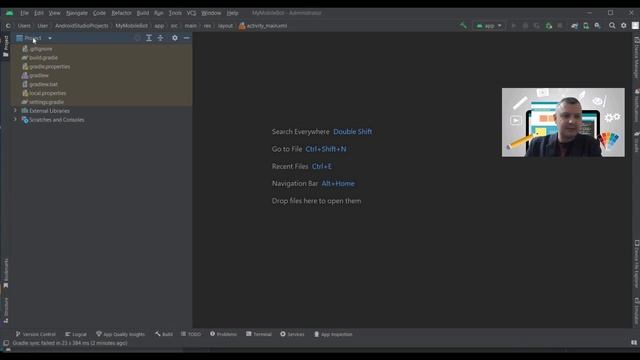Select settings.gradle in project tree
The image size is (640, 360).
47,102
